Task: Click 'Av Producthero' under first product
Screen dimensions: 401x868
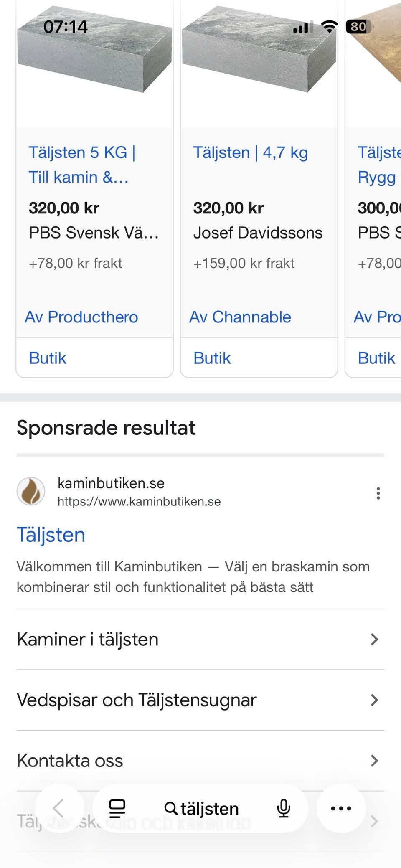Action: (x=81, y=317)
